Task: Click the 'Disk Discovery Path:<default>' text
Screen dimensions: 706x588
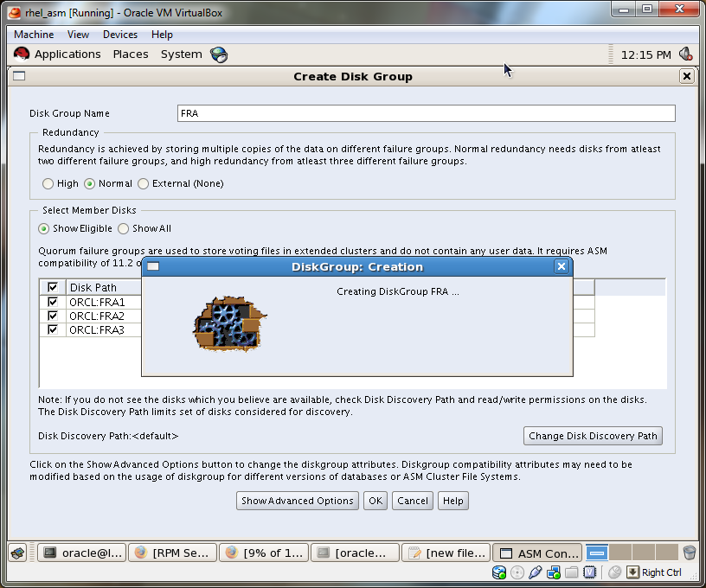Action: (x=108, y=436)
